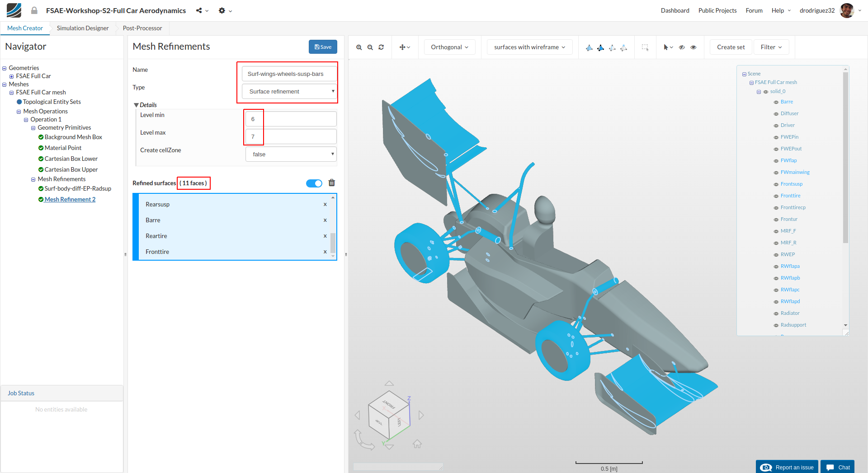
Task: Click the curved roll-view arrows icon
Action: (364, 440)
